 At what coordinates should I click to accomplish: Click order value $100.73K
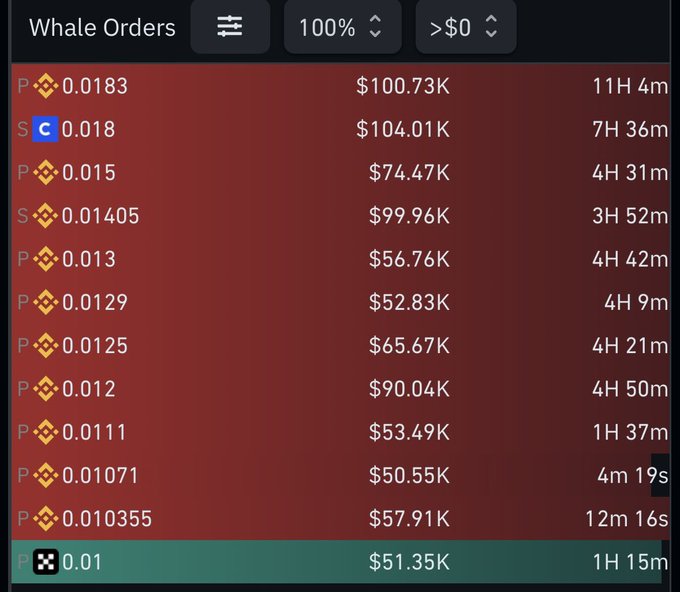(x=403, y=86)
